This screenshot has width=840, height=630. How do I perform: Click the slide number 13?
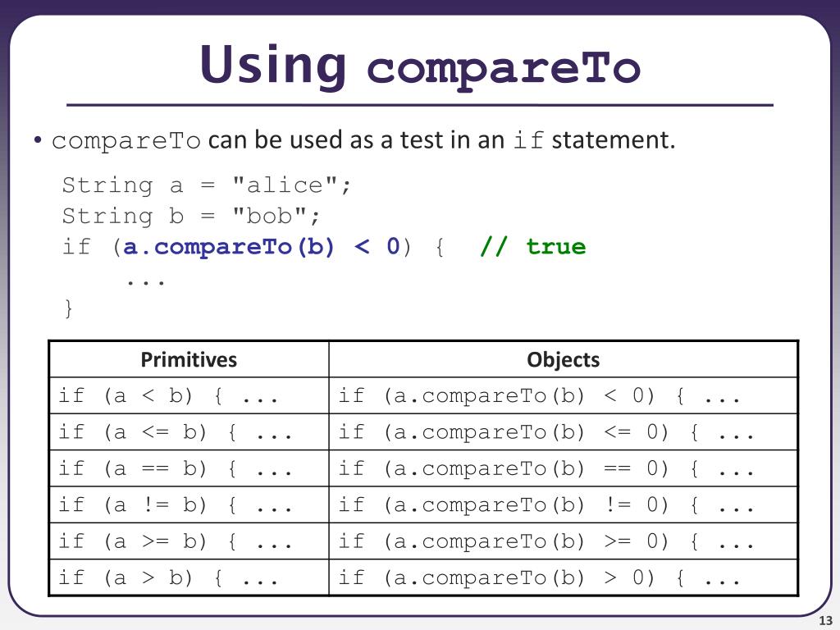tap(825, 621)
